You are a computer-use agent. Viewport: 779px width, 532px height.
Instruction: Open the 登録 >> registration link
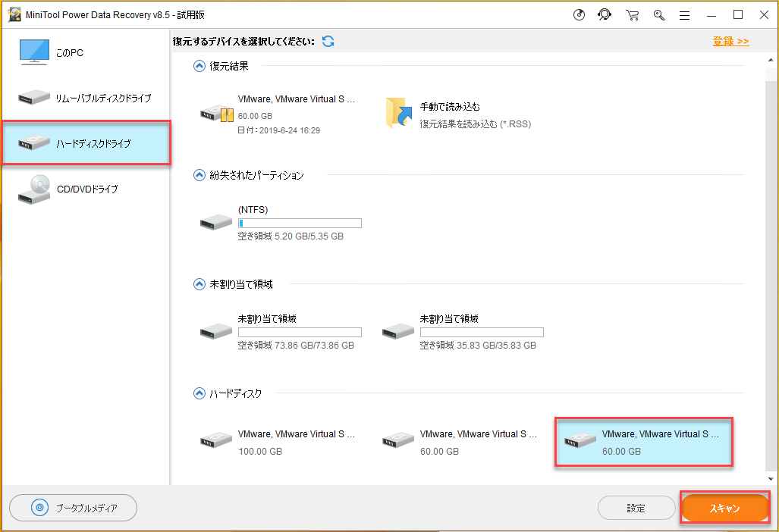(730, 41)
